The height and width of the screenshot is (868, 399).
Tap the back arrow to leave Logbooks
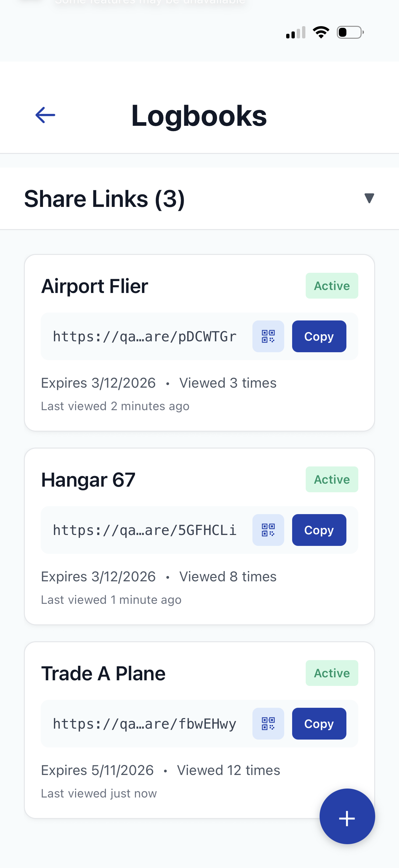[45, 115]
